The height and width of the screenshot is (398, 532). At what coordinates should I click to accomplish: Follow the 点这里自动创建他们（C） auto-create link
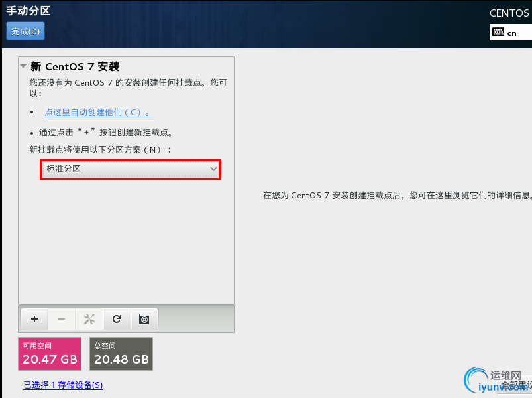pos(98,111)
